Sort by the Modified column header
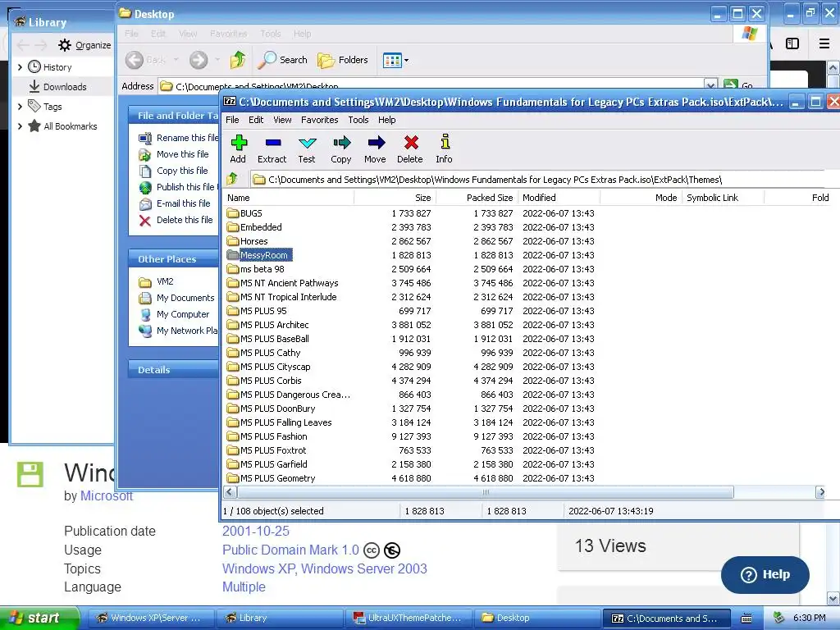 click(x=559, y=198)
